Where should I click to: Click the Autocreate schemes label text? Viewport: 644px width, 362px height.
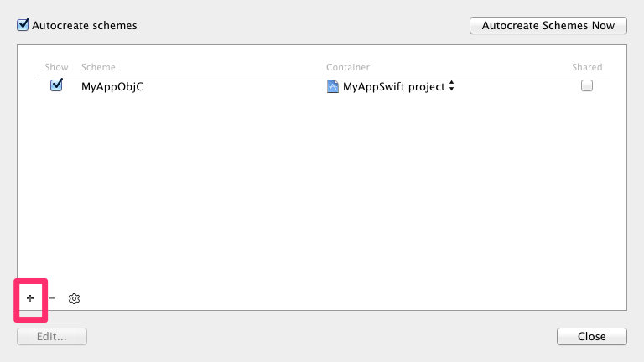click(x=84, y=25)
